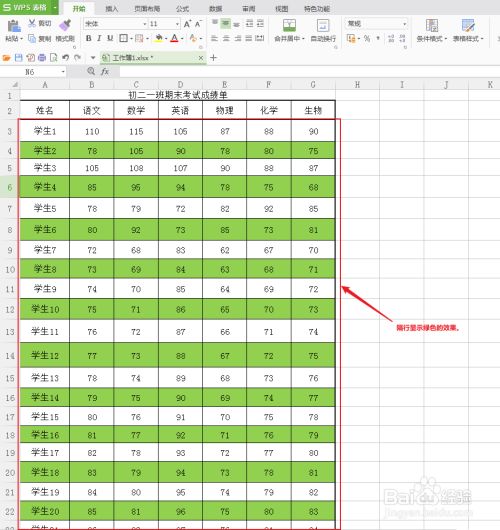Click the save floppy disk icon
This screenshot has height=530, width=500.
pos(18,58)
